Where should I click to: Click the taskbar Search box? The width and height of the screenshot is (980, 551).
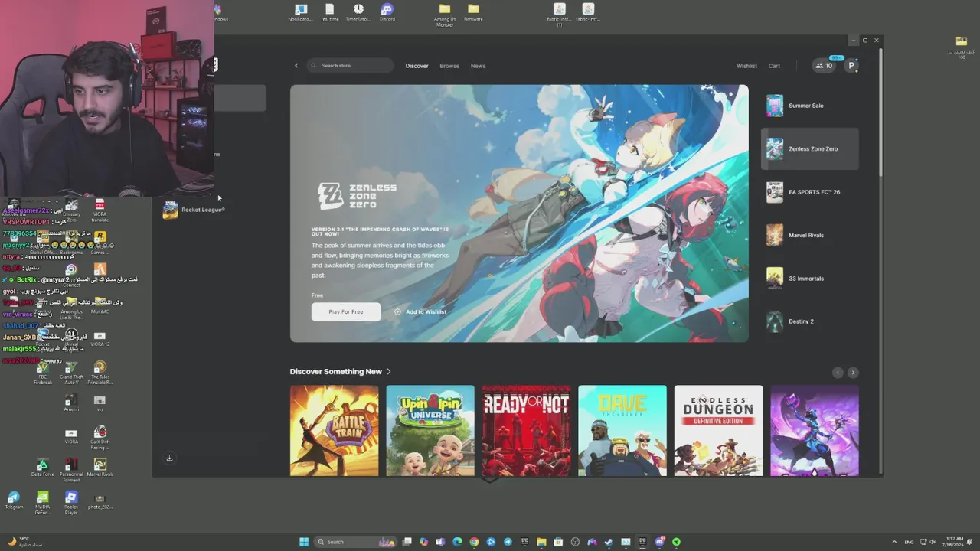(x=355, y=542)
